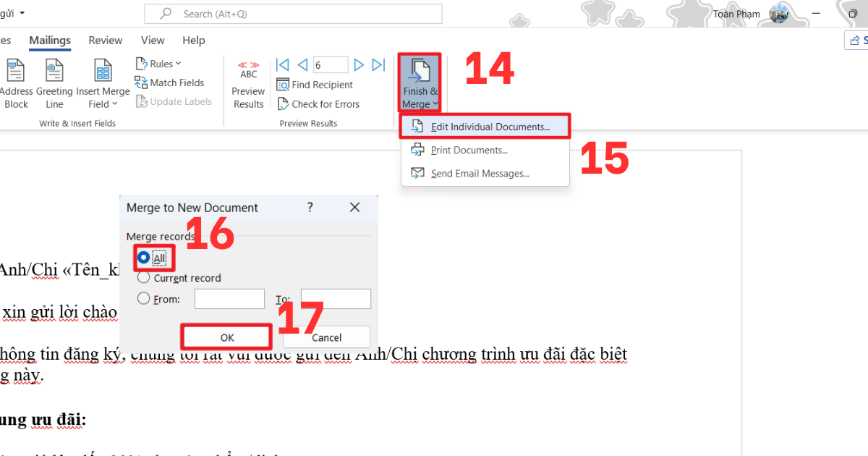Go to first record arrow
This screenshot has width=868, height=456.
click(x=283, y=65)
